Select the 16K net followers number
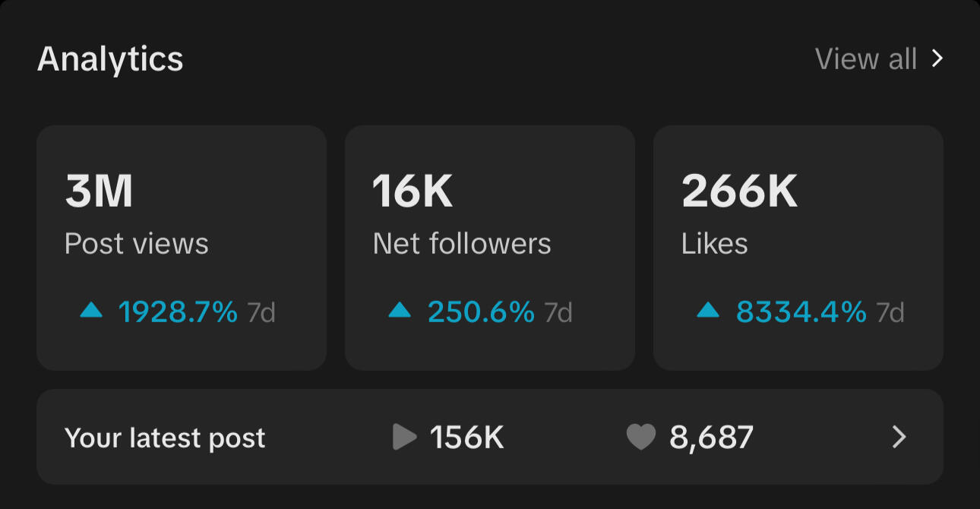The height and width of the screenshot is (509, 980). [x=413, y=191]
